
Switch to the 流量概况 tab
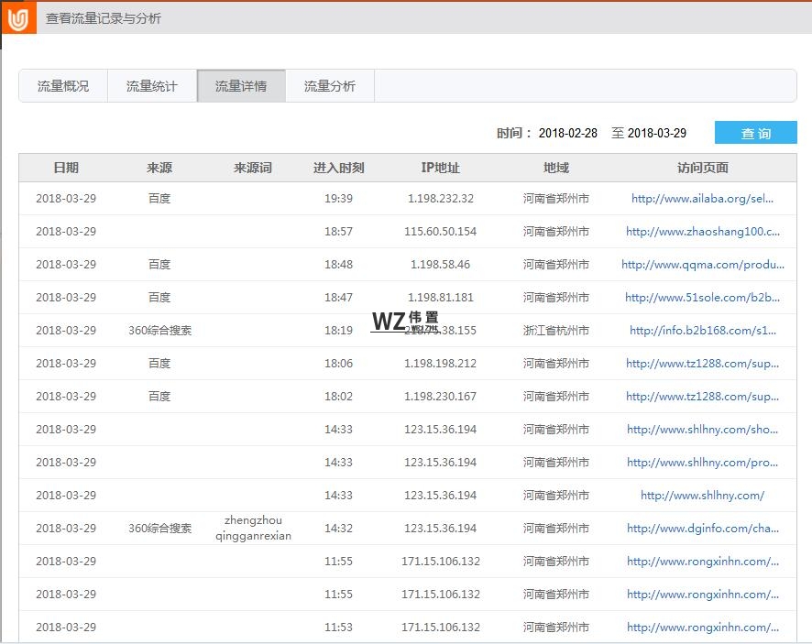point(62,85)
